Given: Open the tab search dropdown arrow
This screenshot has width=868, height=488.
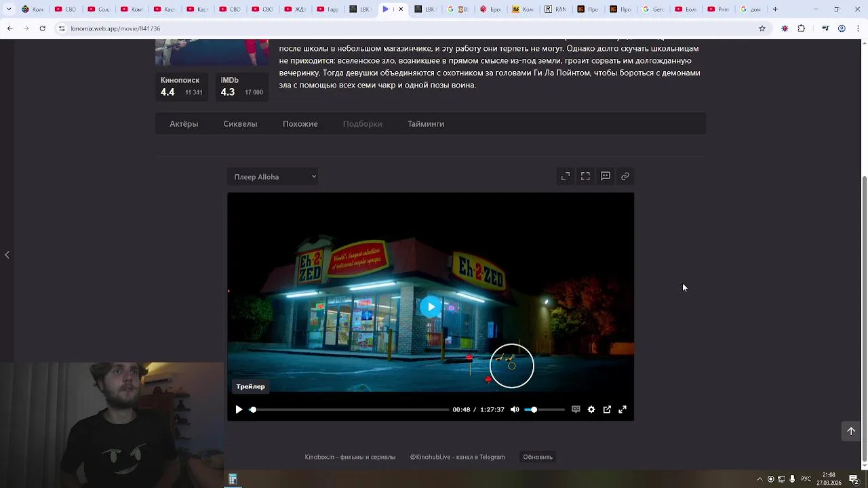Looking at the screenshot, I should pos(9,9).
